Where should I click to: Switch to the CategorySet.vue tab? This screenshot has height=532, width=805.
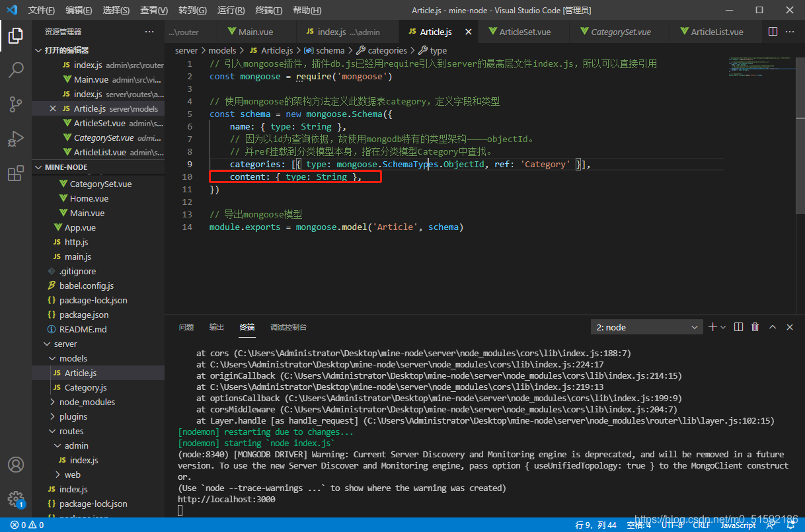click(x=620, y=32)
